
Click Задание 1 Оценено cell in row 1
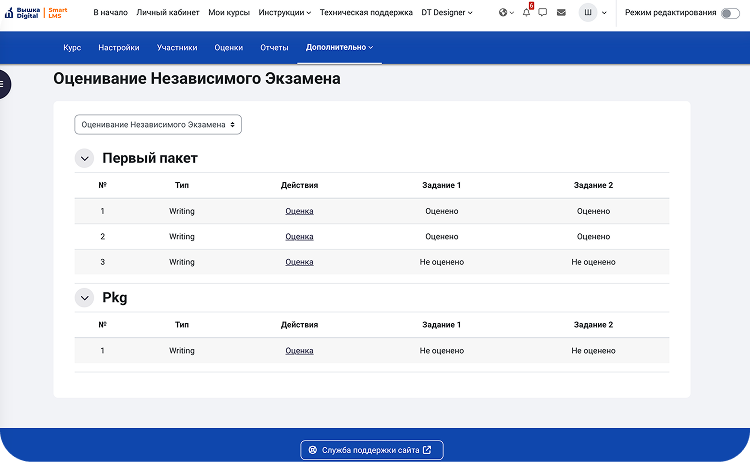(x=441, y=211)
